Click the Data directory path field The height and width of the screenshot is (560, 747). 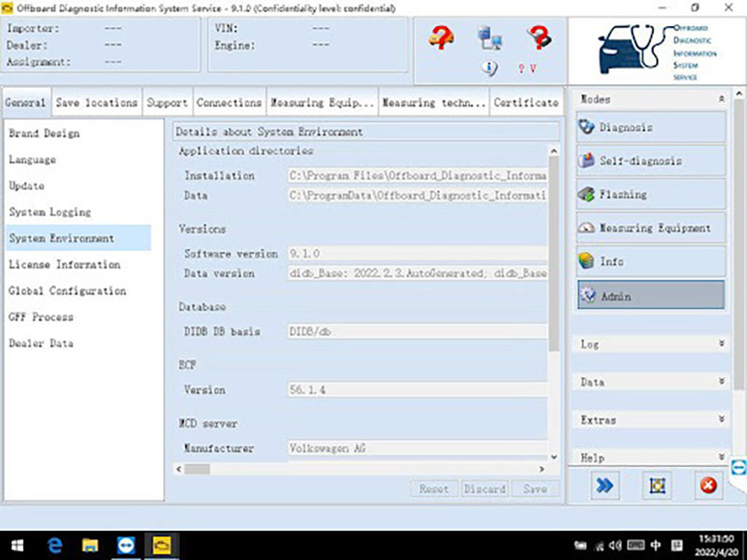coord(417,195)
